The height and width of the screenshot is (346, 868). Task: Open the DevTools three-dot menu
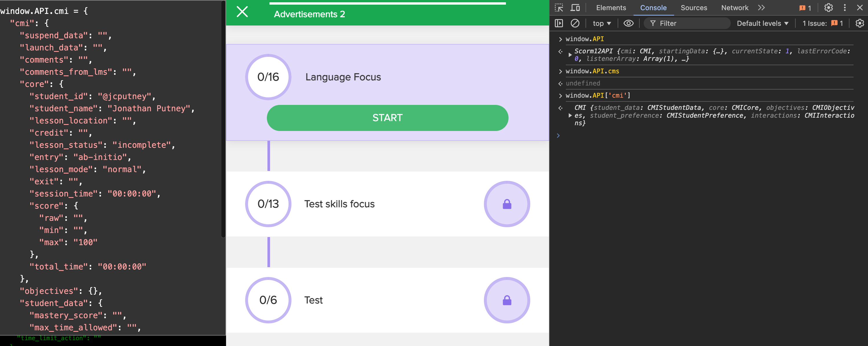(845, 8)
